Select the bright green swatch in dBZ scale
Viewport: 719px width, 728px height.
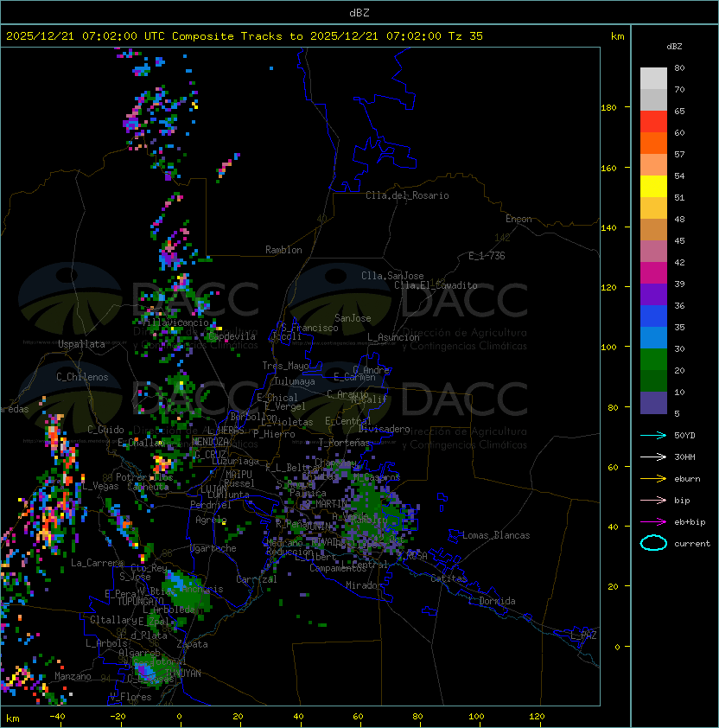click(x=653, y=360)
